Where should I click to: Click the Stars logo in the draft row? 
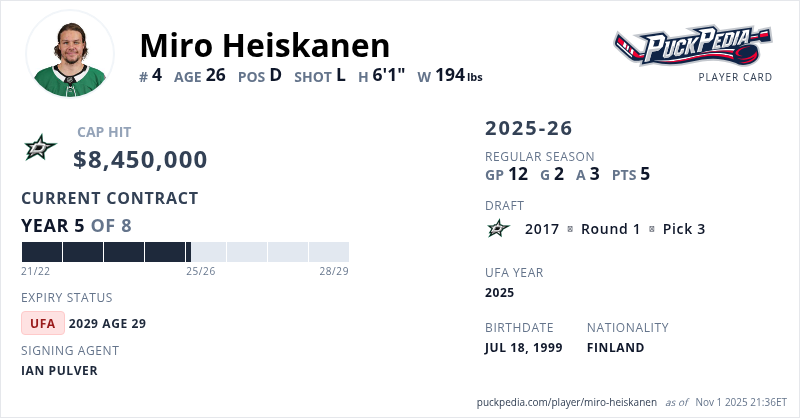click(x=498, y=229)
